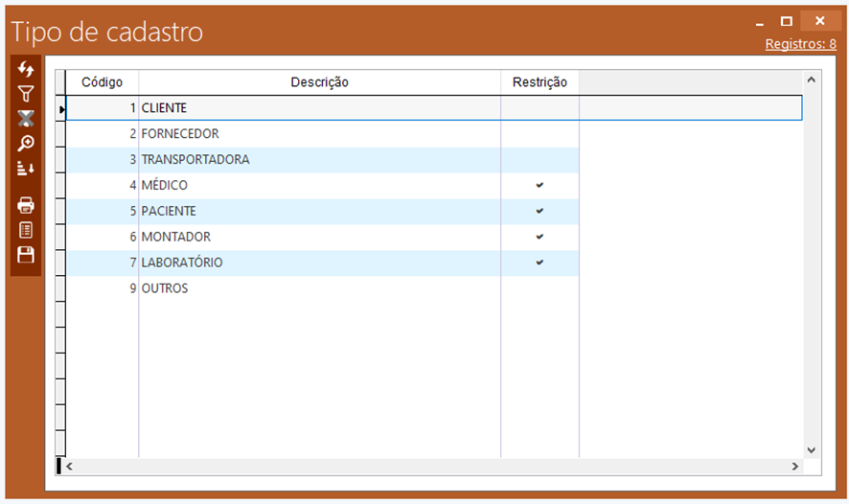Click the clear filter icon
This screenshot has height=504, width=849.
click(x=26, y=118)
